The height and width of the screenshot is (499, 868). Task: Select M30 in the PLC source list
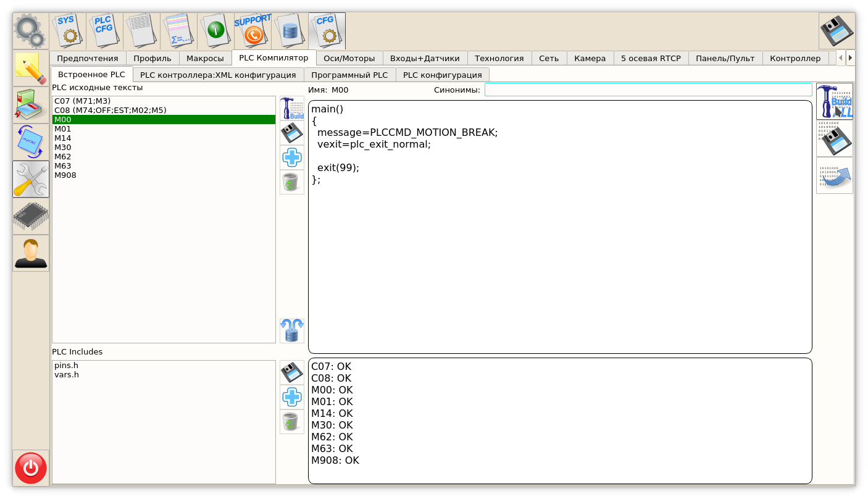pos(63,148)
